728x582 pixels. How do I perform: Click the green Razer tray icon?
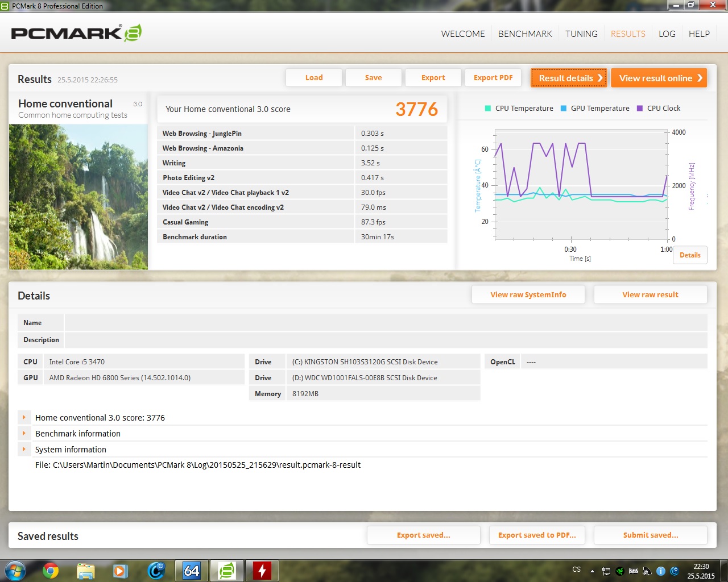point(620,571)
